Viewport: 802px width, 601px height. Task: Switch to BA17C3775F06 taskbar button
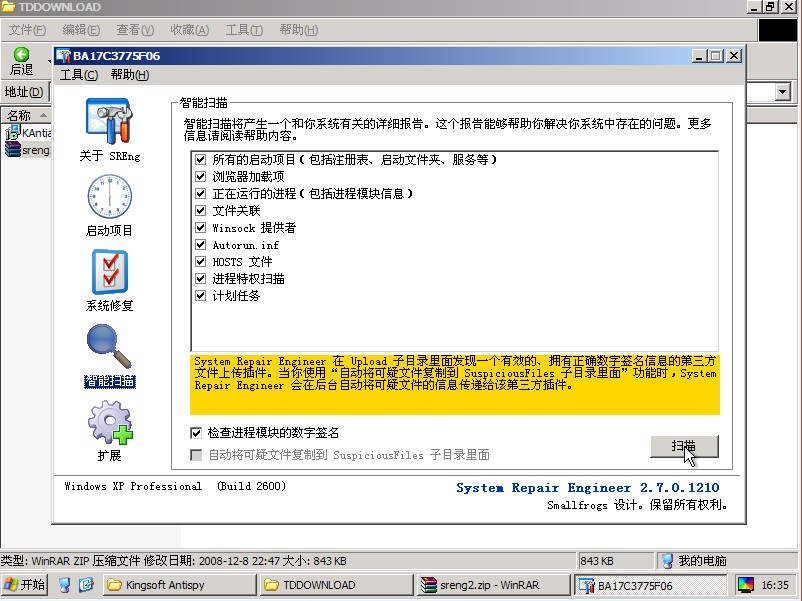651,585
